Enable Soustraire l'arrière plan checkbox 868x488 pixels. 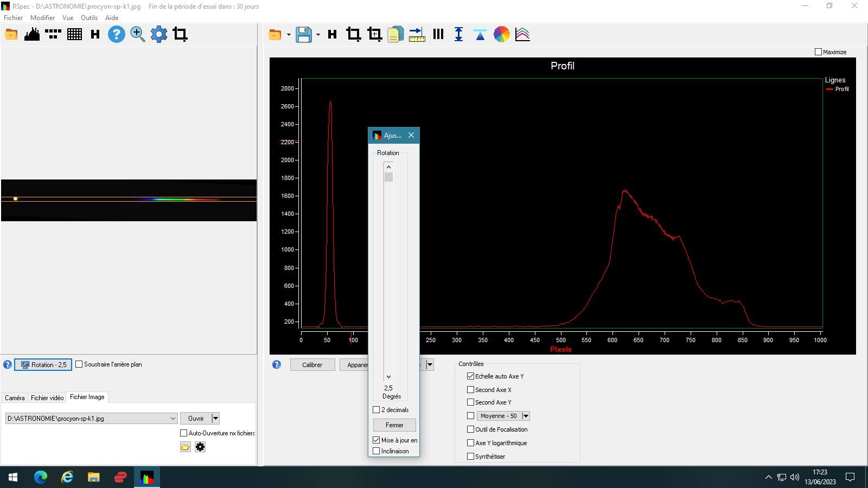[79, 364]
